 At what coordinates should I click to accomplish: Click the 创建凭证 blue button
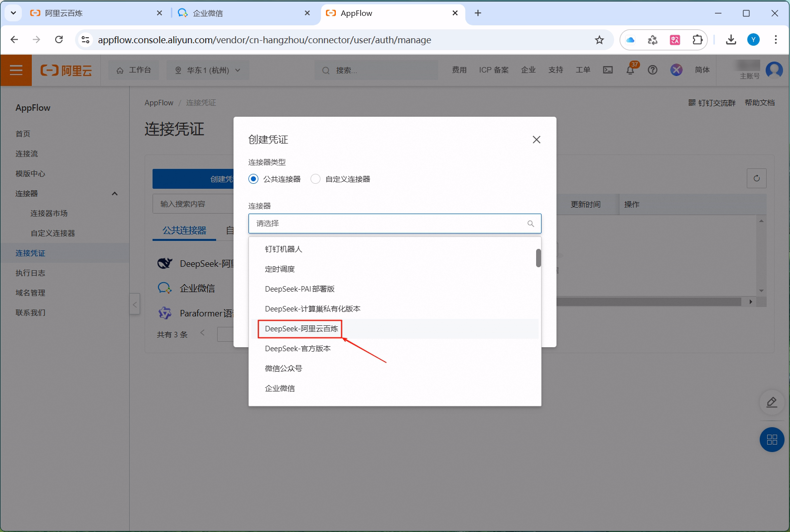click(x=193, y=179)
